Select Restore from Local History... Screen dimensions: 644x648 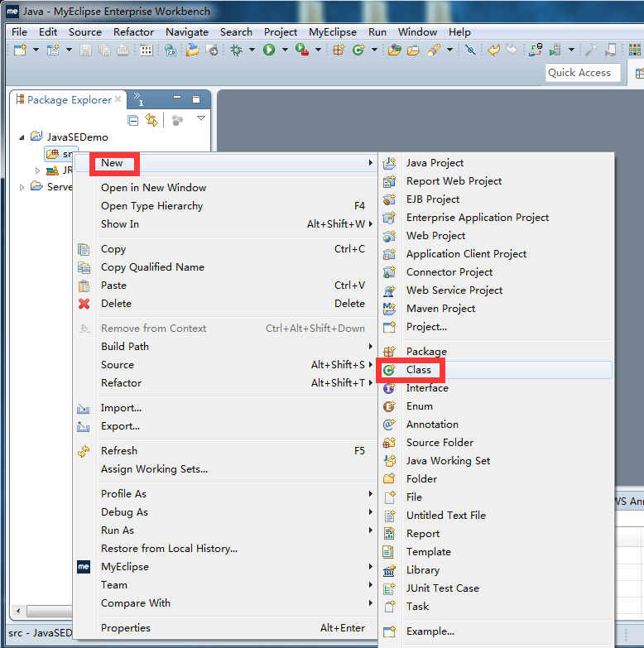tap(226, 549)
